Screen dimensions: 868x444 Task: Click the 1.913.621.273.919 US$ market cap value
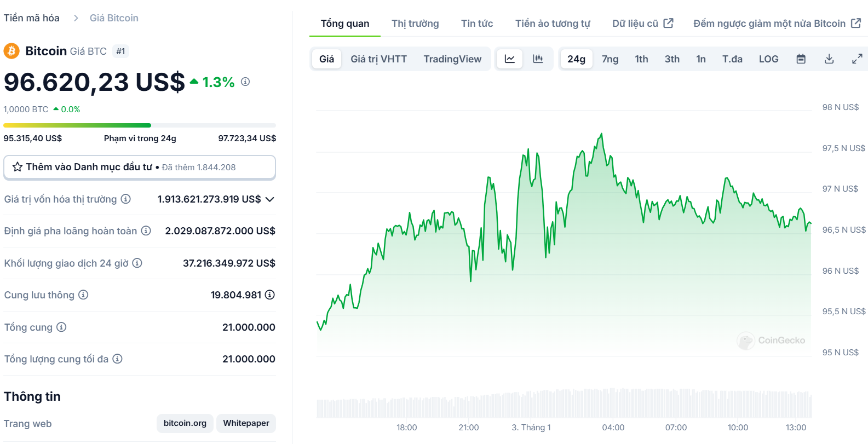[209, 199]
